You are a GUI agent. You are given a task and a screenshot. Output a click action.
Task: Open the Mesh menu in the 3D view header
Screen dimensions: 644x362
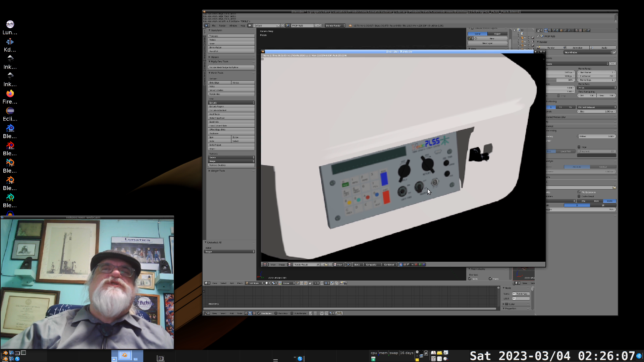pyautogui.click(x=239, y=283)
